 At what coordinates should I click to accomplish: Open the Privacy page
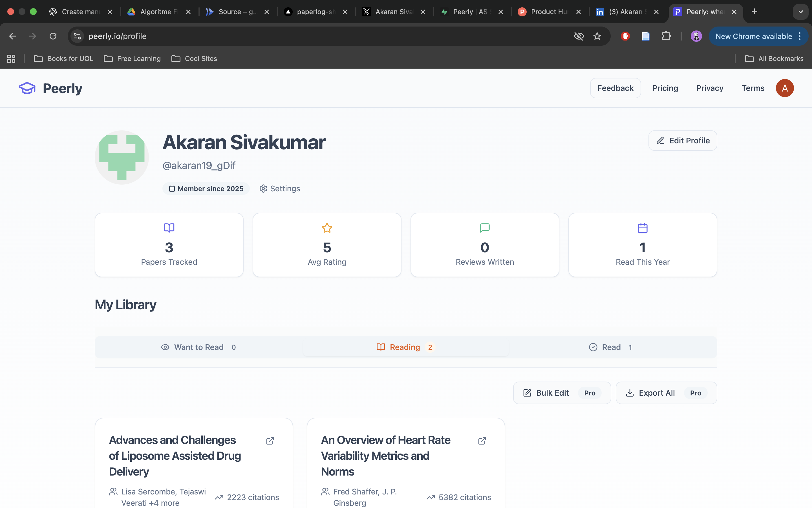(x=710, y=88)
